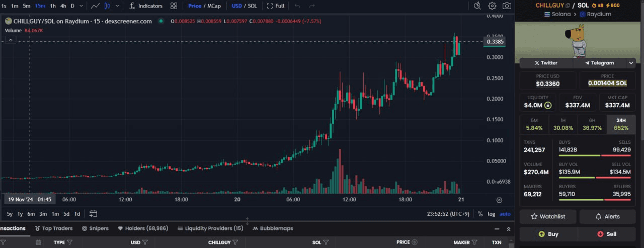Enter Full screen chart mode
The image size is (644, 248).
pos(276,6)
